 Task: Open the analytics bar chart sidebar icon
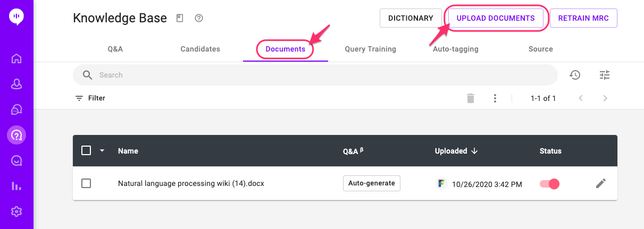pos(16,186)
